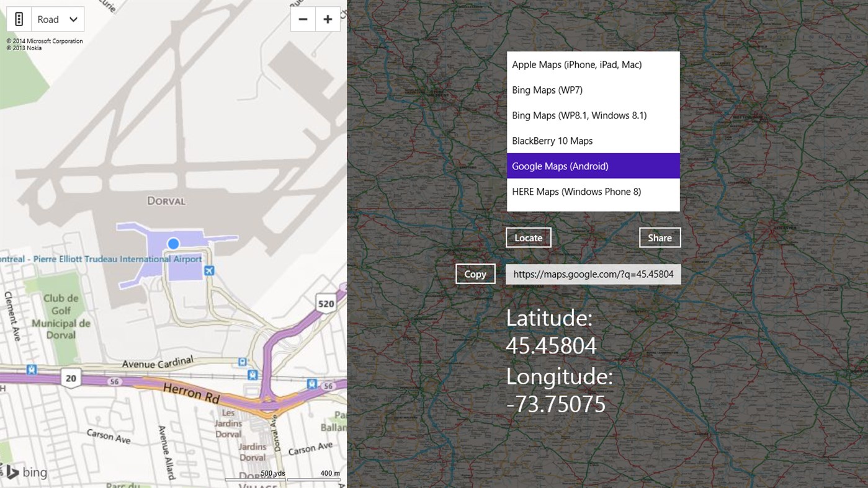Image resolution: width=868 pixels, height=488 pixels.
Task: Toggle traffic view with the traffic light icon
Action: click(19, 19)
